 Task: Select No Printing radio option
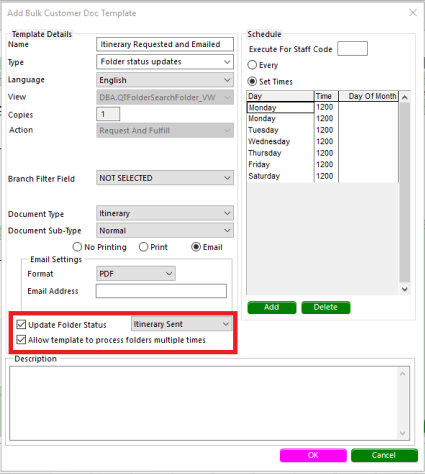(77, 247)
